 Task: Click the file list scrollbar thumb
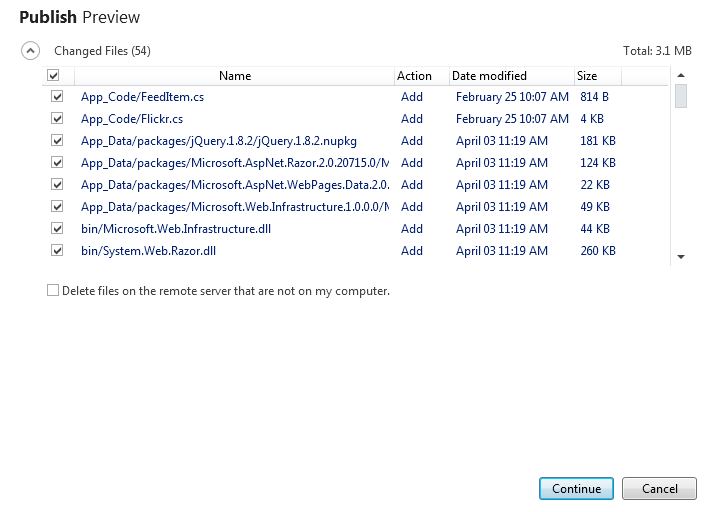681,96
